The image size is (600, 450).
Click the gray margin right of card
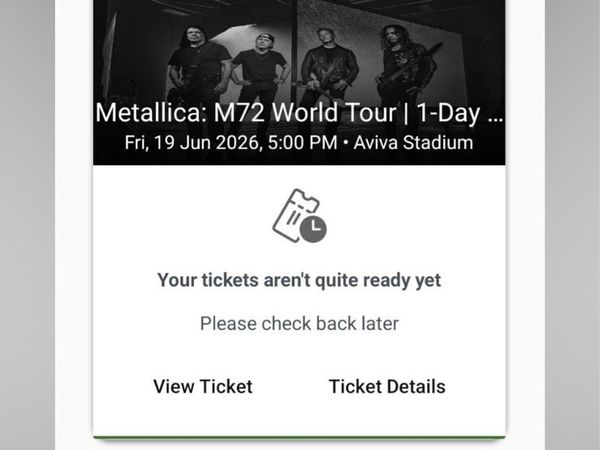572,225
